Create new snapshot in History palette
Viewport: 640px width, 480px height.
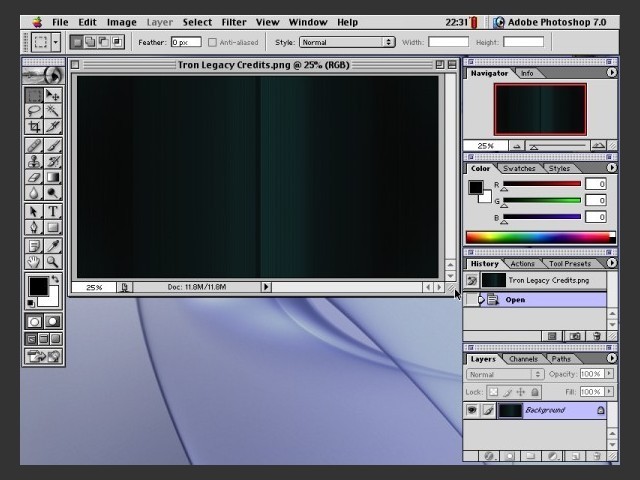(575, 336)
